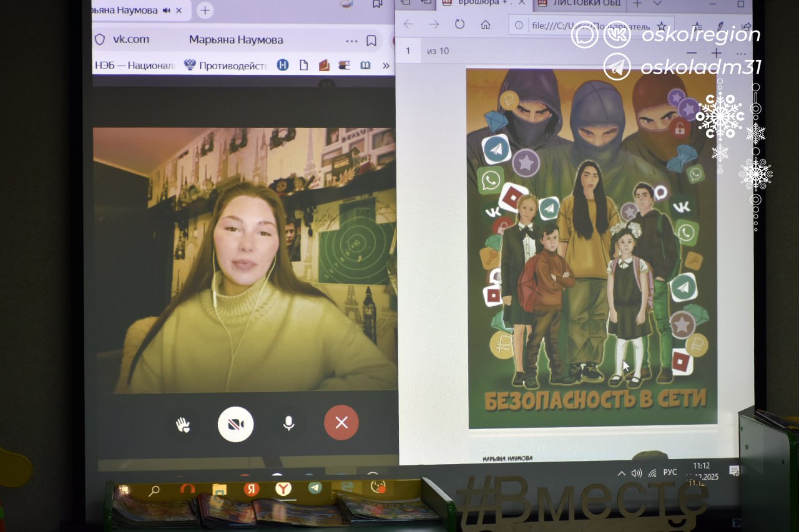Click the PDF page number box
Image resolution: width=799 pixels, height=532 pixels.
[x=409, y=51]
